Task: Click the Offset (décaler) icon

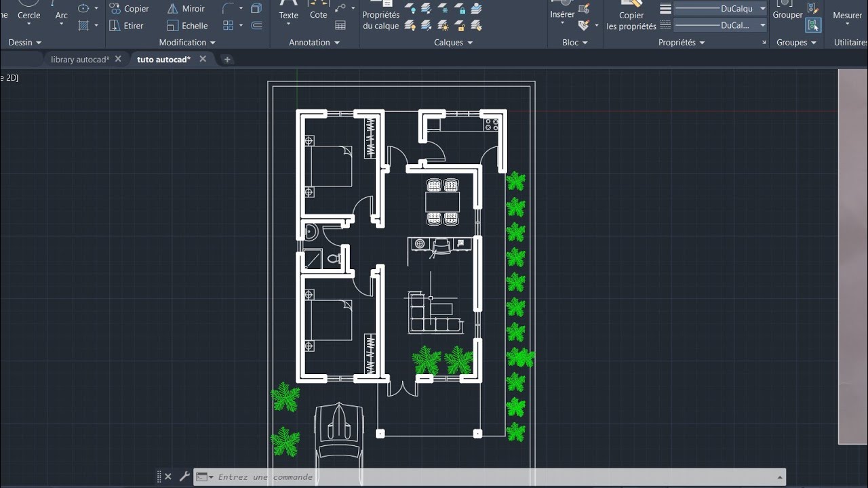Action: 256,26
